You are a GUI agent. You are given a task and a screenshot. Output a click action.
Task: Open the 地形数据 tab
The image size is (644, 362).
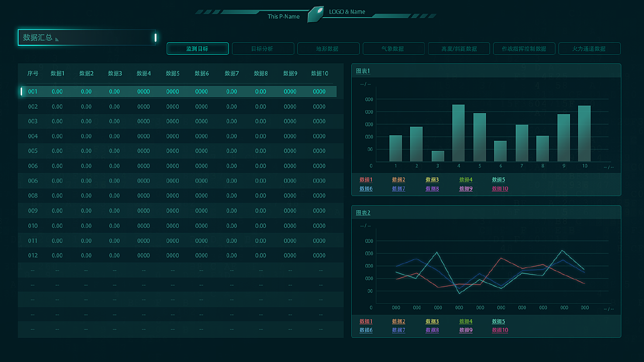coord(328,49)
